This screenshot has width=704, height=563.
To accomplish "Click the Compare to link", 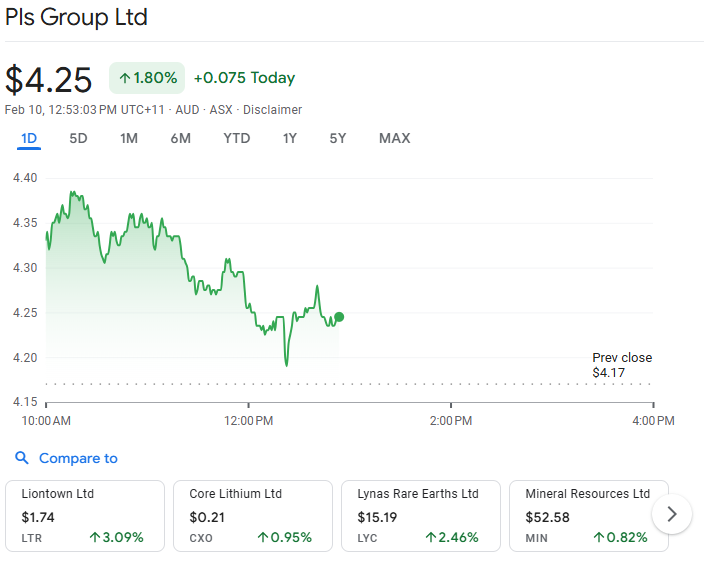I will click(78, 458).
